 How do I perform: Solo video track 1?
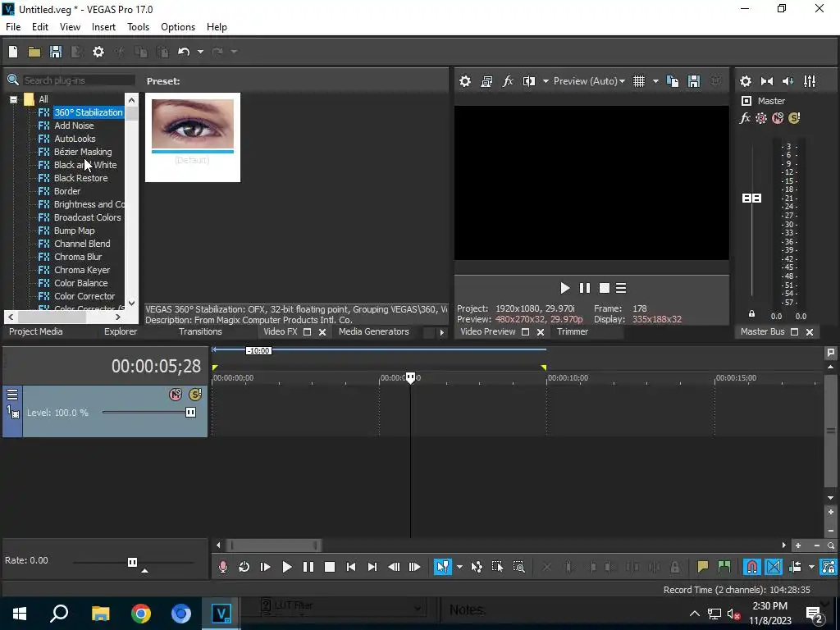pyautogui.click(x=194, y=395)
